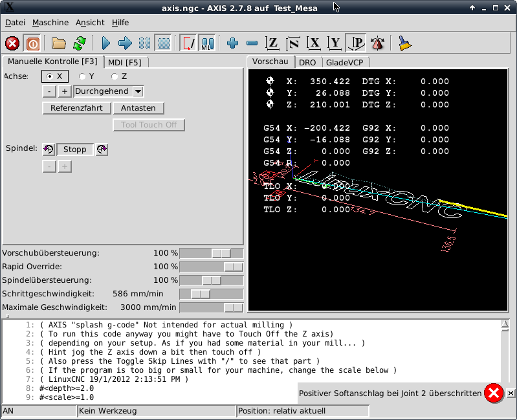This screenshot has width=517, height=420.
Task: Adjust Vorschubübersteuerung slider
Action: (212, 253)
